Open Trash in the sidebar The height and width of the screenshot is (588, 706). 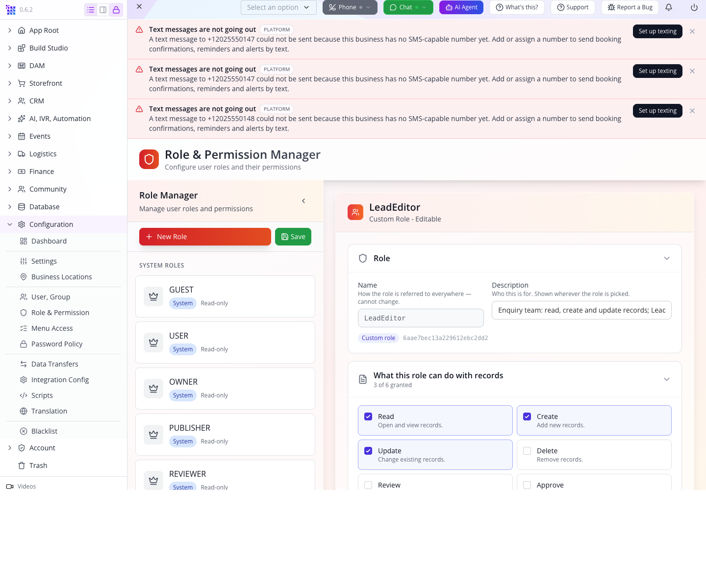[x=38, y=465]
